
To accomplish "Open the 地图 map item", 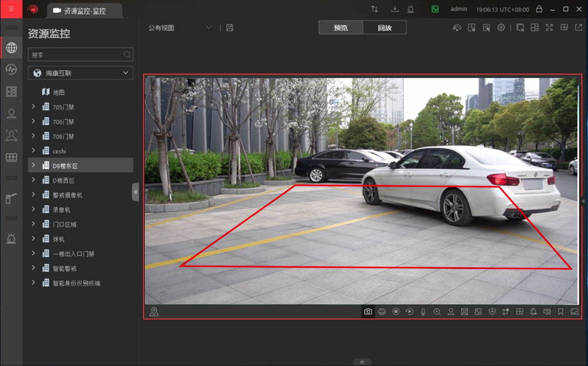I will pos(58,92).
